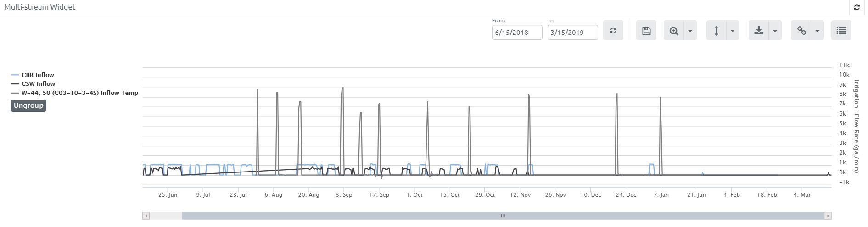Click the 1. Oct x-axis label
Image resolution: width=868 pixels, height=227 pixels.
pos(414,195)
